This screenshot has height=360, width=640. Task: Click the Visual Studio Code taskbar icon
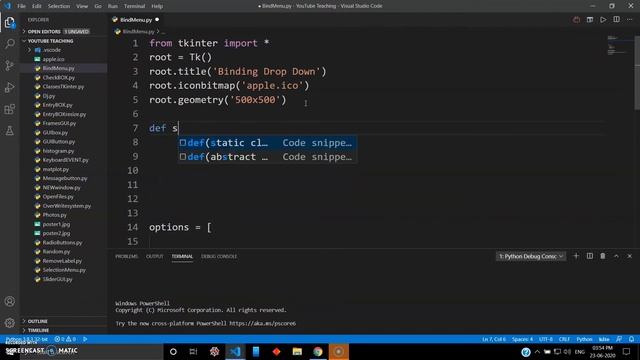point(235,351)
